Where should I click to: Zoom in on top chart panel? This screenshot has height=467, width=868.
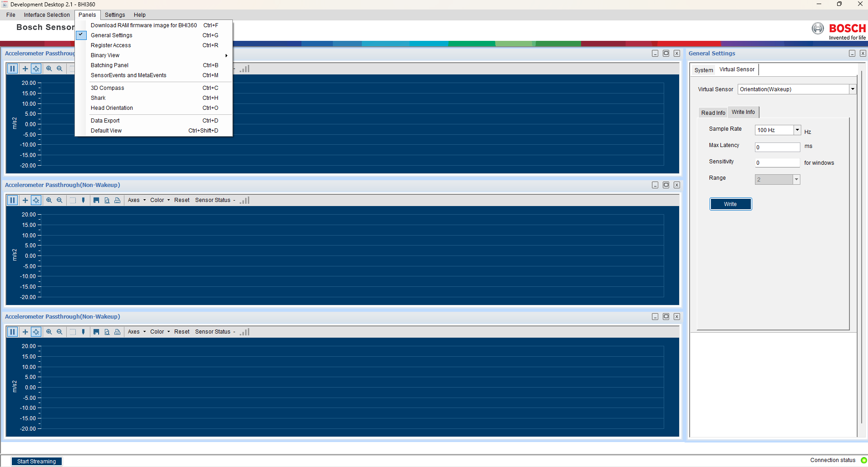[49, 69]
